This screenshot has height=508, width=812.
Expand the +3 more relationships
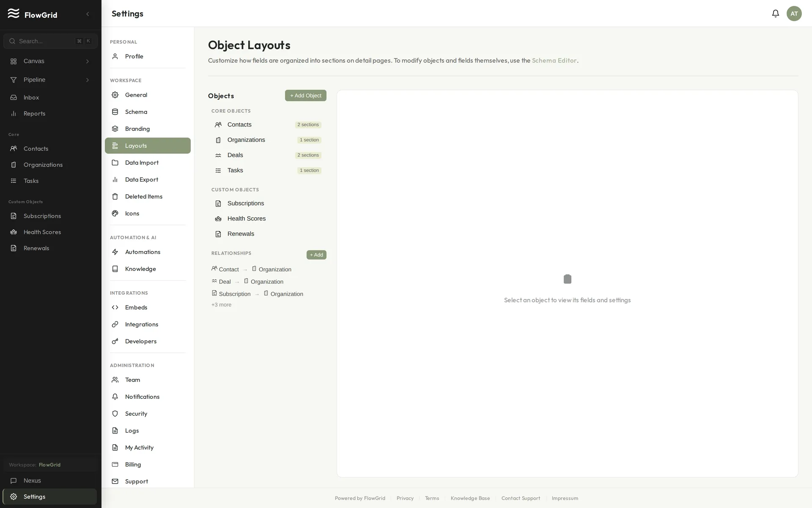point(221,305)
